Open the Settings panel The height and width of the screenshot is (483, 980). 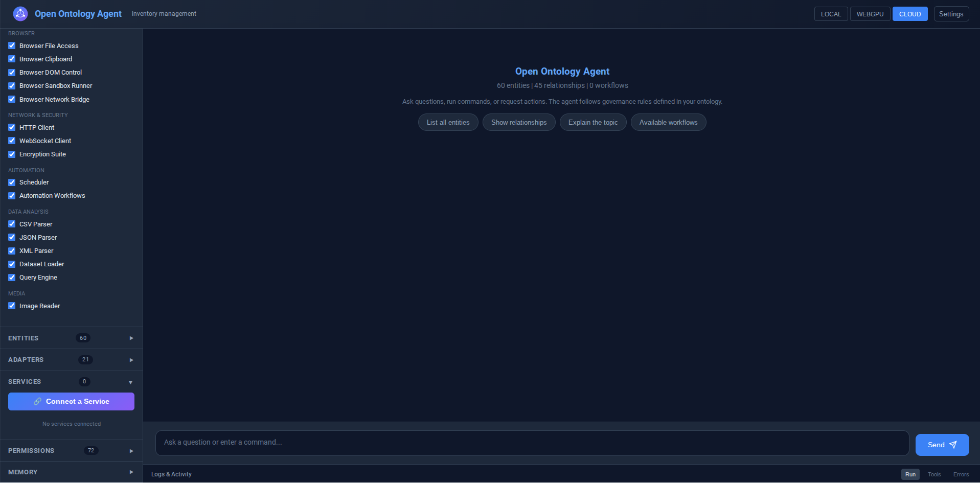click(x=951, y=14)
